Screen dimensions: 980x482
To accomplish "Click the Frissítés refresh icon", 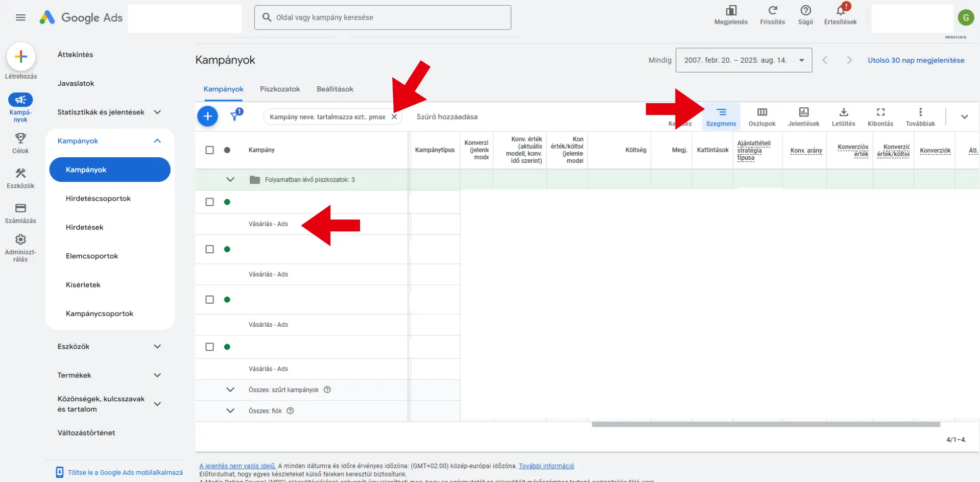I will 772,11.
